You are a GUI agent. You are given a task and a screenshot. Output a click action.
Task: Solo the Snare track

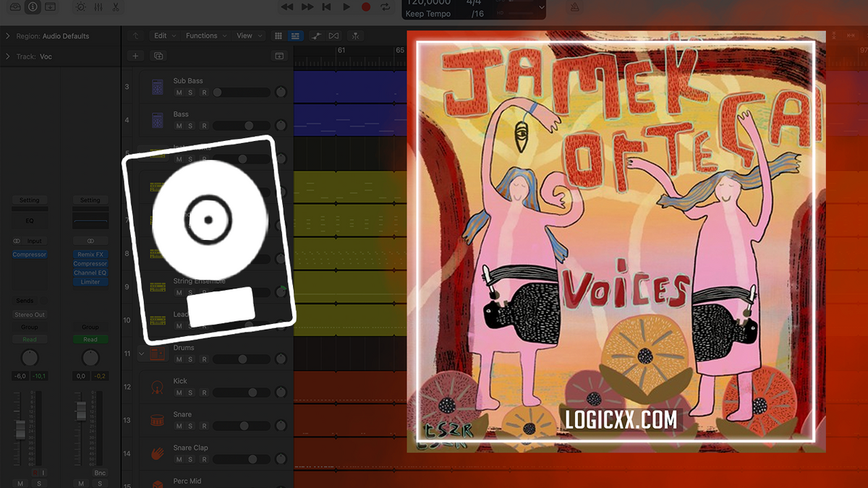190,426
